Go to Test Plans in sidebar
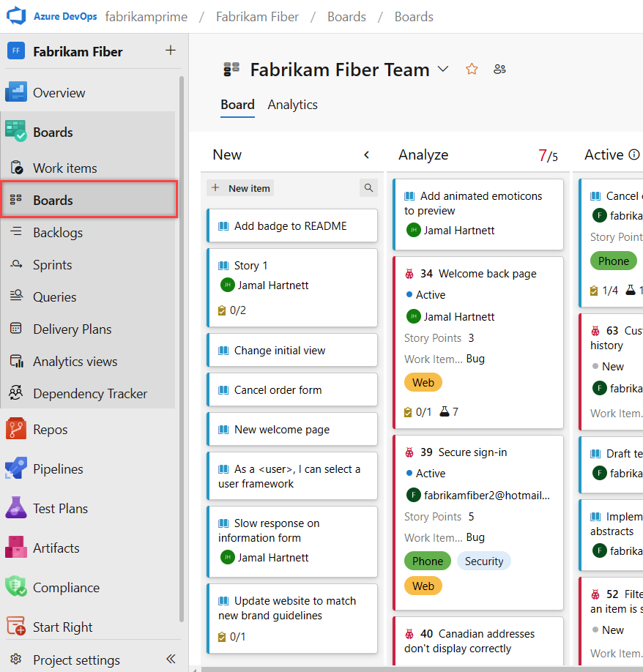643x672 pixels. [x=60, y=509]
